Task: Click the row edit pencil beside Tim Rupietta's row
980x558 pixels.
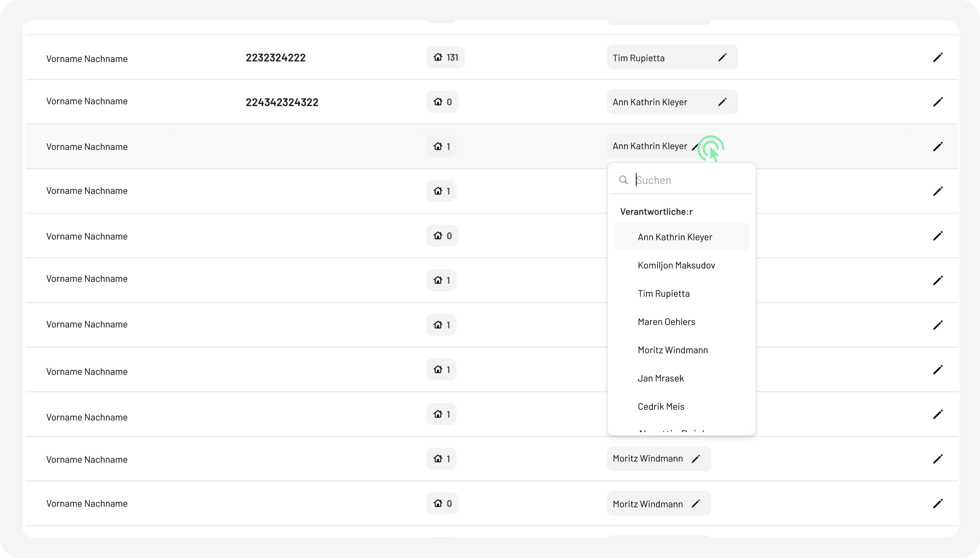Action: click(x=937, y=57)
